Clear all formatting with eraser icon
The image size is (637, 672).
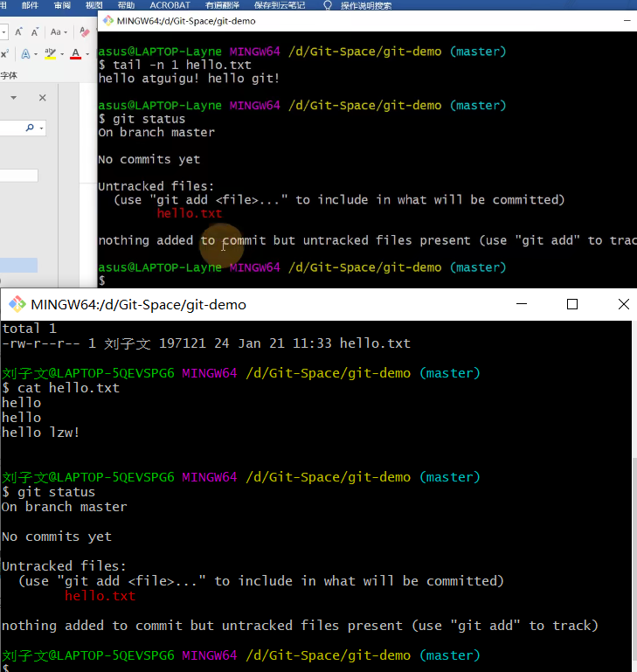(85, 31)
